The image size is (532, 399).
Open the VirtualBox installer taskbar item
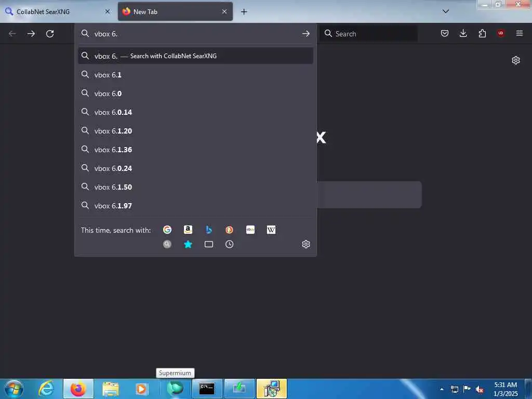271,389
